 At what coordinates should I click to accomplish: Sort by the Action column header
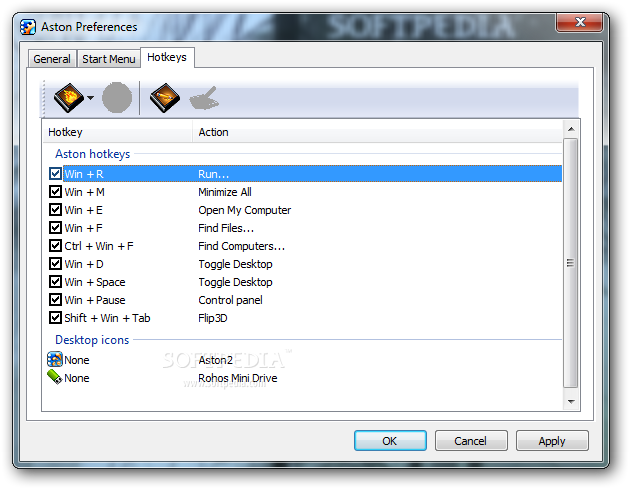377,132
